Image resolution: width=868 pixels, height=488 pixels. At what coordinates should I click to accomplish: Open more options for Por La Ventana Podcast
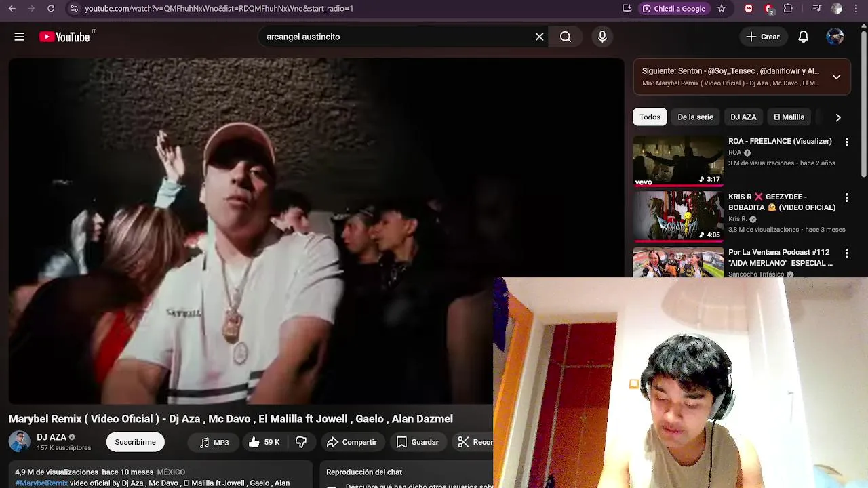click(x=846, y=253)
